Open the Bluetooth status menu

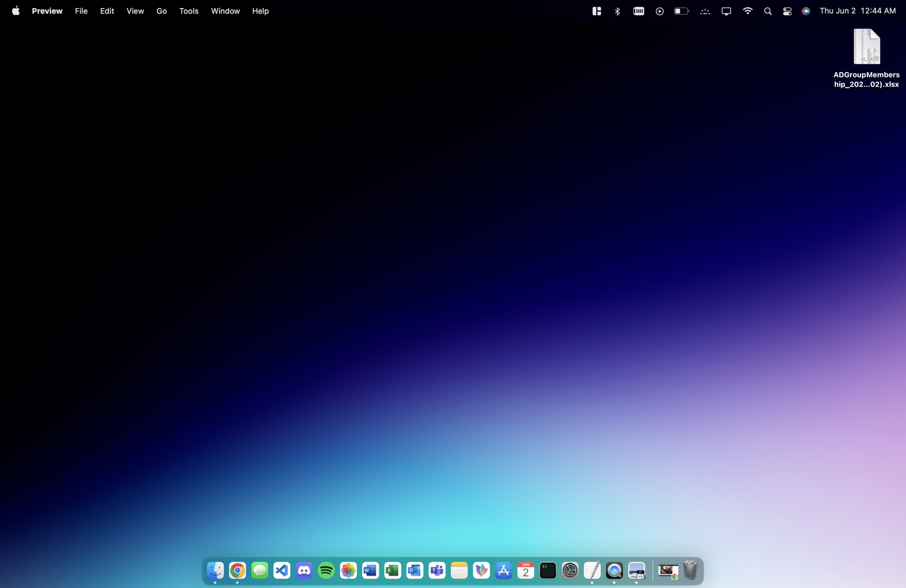[617, 11]
